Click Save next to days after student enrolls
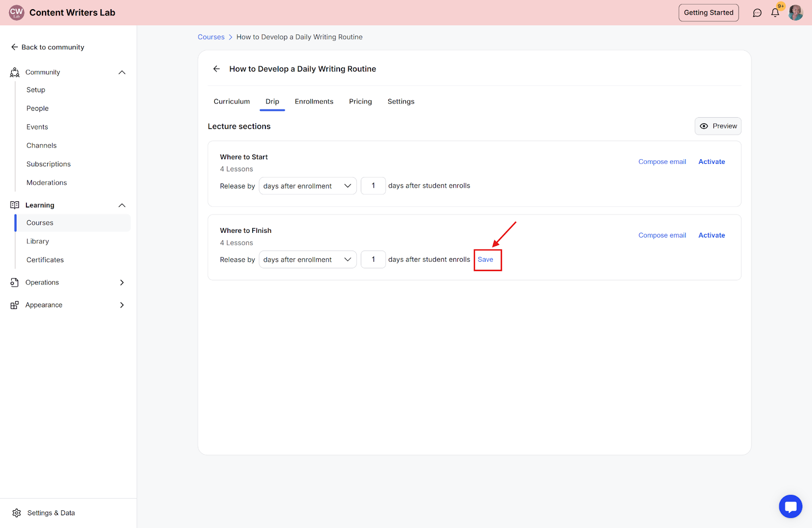 click(x=485, y=260)
